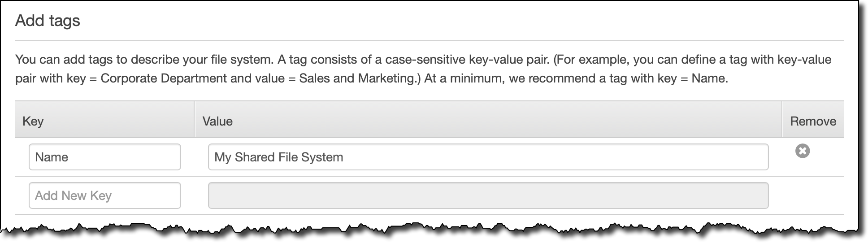This screenshot has width=868, height=243.
Task: Click the "Corporate Department" example text
Action: [x=164, y=78]
